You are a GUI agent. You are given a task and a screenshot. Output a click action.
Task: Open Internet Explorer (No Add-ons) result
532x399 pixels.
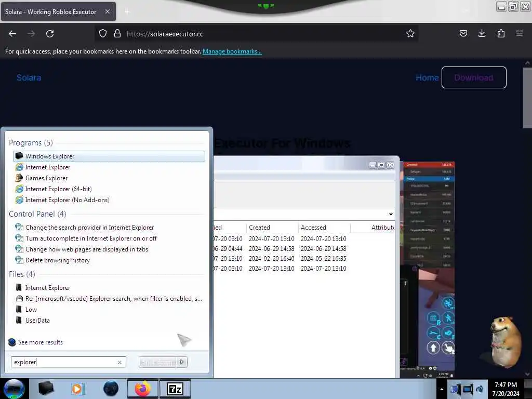click(x=109, y=200)
